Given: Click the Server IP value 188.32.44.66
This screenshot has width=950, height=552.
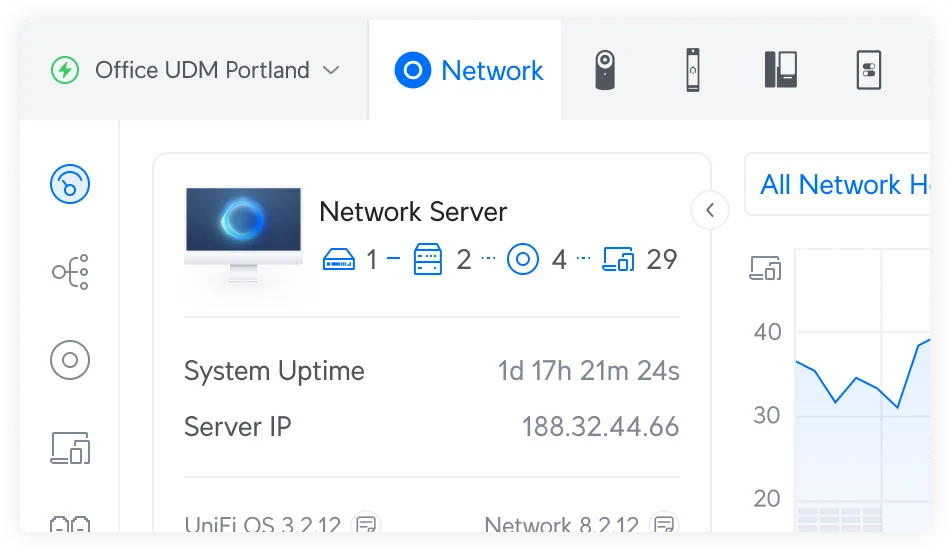Looking at the screenshot, I should tap(600, 427).
